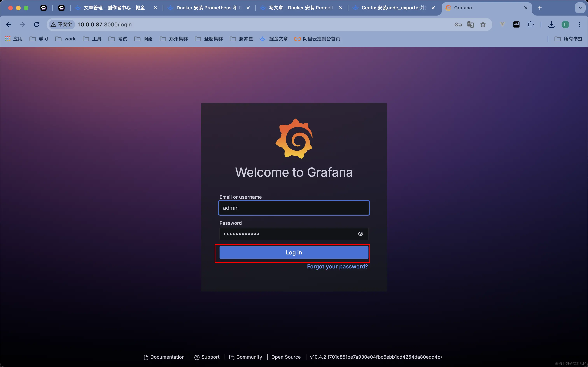Close the Centos安装node_exporter tab
The width and height of the screenshot is (588, 367).
(x=433, y=8)
